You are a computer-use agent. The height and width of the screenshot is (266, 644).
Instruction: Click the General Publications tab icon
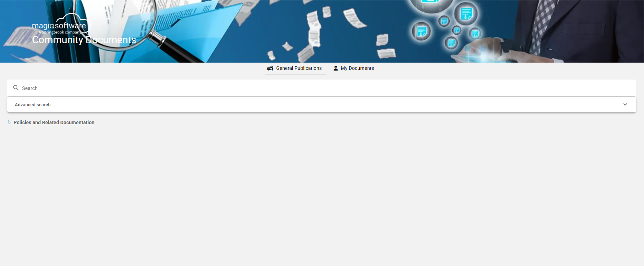tap(270, 68)
